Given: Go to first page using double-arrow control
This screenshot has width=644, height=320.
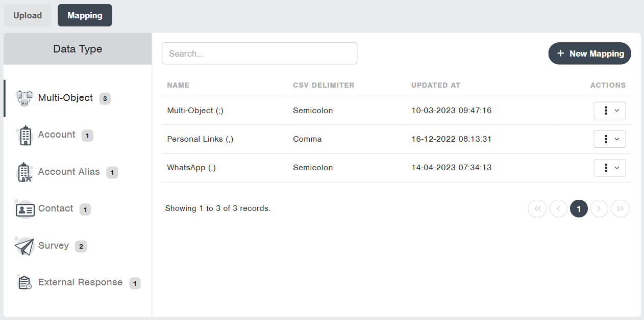Looking at the screenshot, I should [537, 208].
